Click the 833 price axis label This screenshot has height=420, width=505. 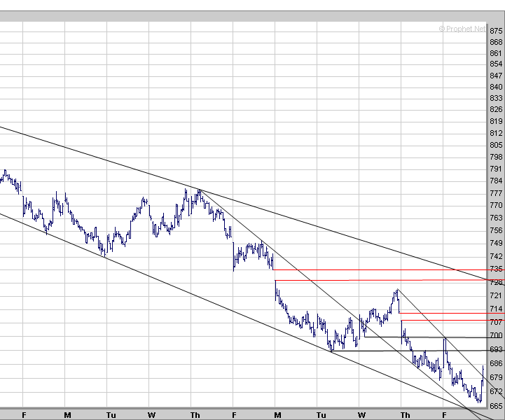(496, 98)
